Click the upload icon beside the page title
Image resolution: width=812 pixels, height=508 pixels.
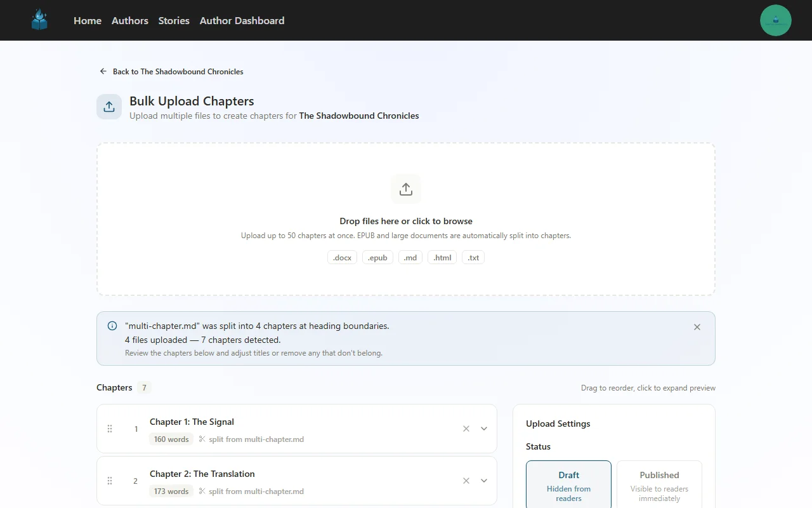[x=108, y=106]
